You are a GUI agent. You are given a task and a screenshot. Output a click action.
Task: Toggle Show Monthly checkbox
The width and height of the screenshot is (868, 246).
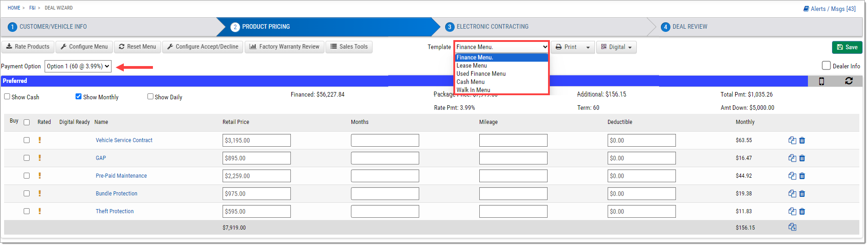78,97
